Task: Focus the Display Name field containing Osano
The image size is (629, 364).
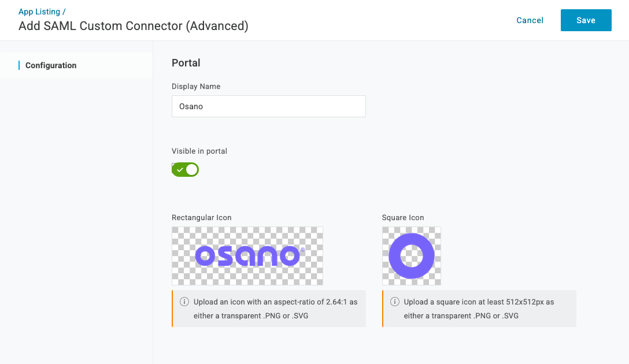Action: coord(268,106)
